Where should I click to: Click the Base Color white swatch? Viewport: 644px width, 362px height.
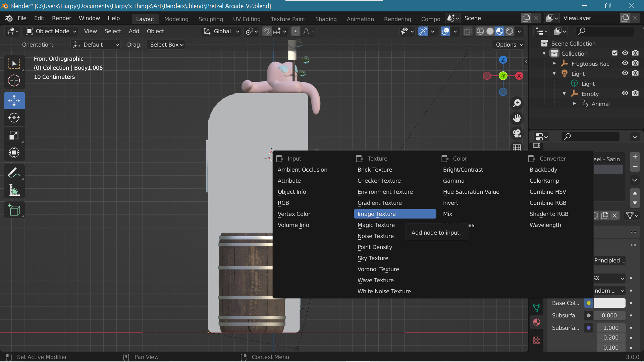[609, 303]
